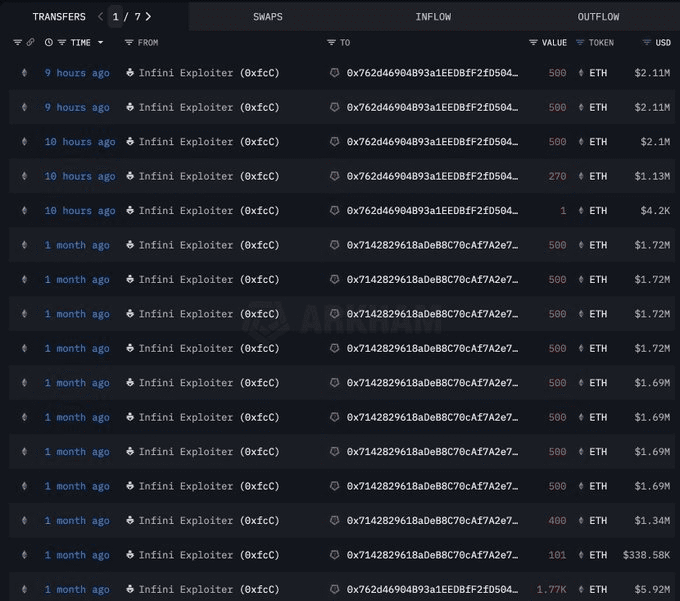Screen dimensions: 680x601
Task: Open the TO column filter
Action: coord(331,43)
